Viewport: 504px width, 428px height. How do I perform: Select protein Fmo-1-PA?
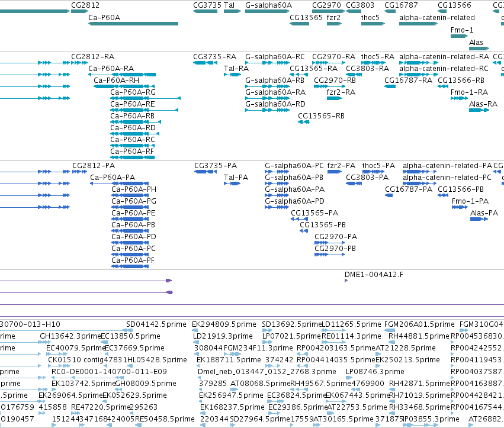click(470, 201)
